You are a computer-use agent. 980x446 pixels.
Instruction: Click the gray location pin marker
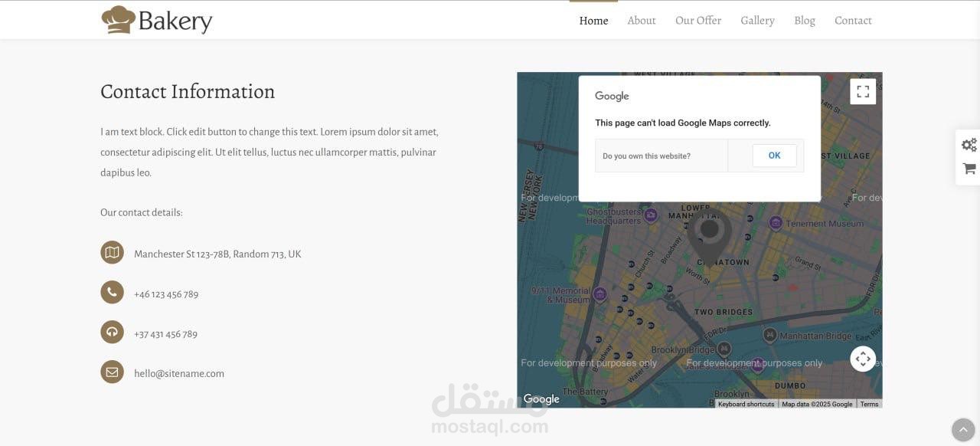(709, 235)
